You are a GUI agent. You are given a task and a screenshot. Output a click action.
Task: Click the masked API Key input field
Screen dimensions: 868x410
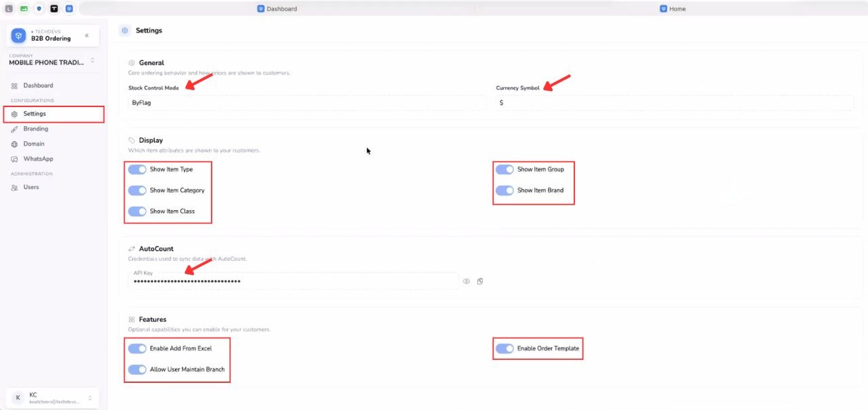[x=294, y=281]
